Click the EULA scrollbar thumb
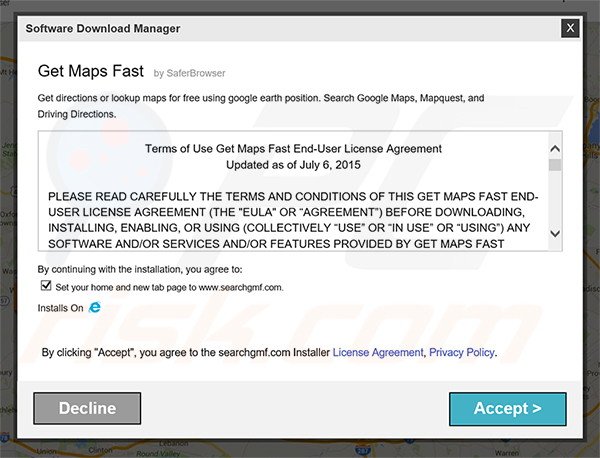The width and height of the screenshot is (600, 458). pos(555,165)
